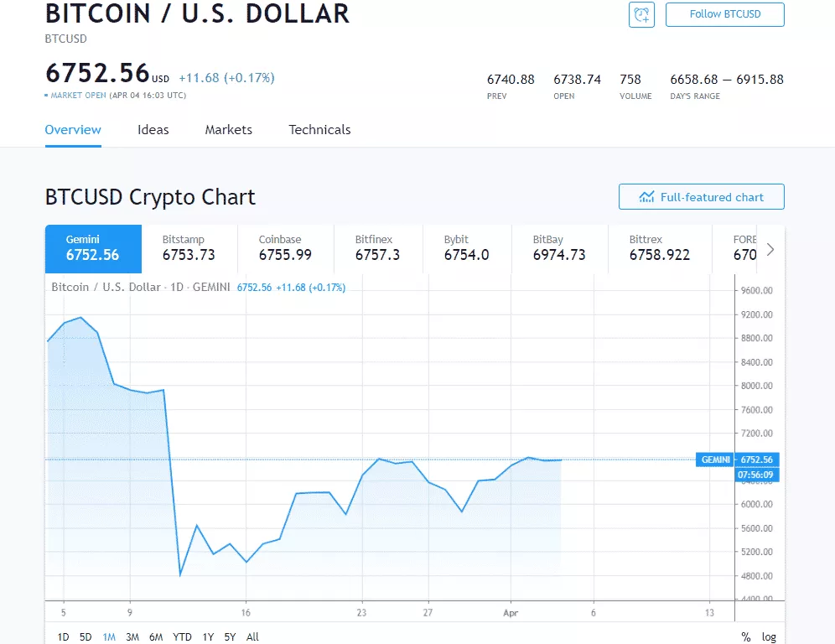Select the YTD time range
The width and height of the screenshot is (835, 644).
pos(182,637)
